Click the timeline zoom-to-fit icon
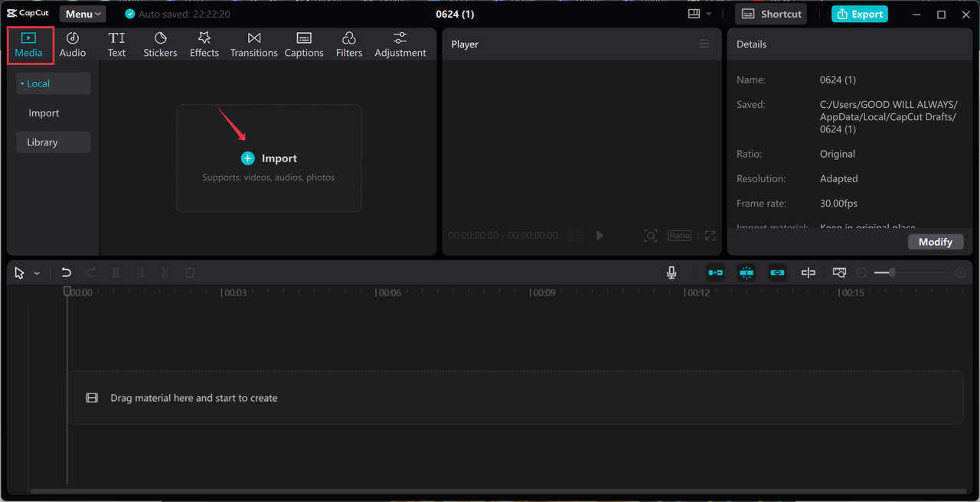Image resolution: width=980 pixels, height=502 pixels. click(839, 272)
